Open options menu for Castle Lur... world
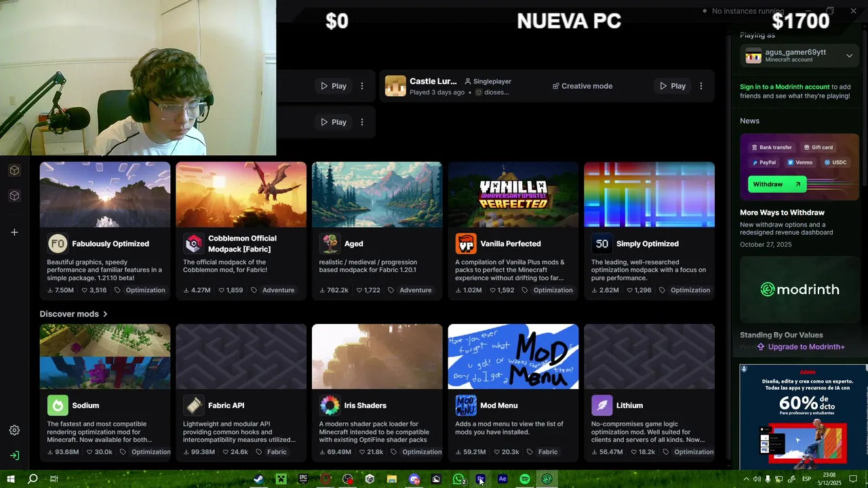 [x=701, y=86]
